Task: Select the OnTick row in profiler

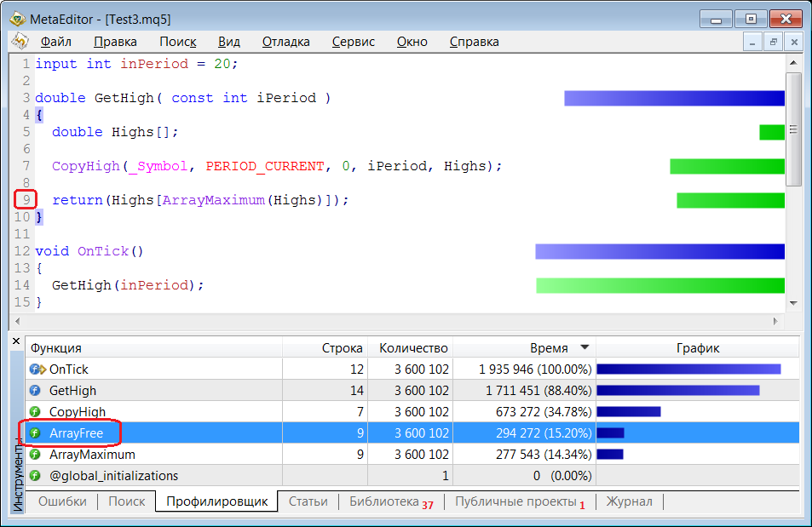Action: tap(412, 369)
